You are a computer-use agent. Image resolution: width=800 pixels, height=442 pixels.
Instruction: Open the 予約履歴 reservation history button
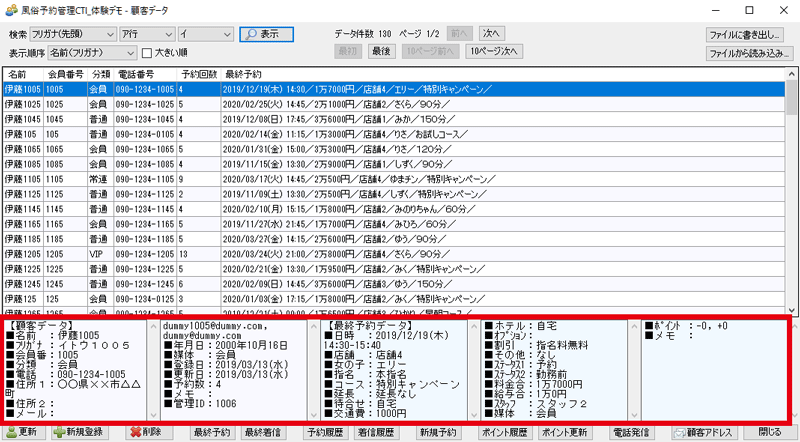326,432
